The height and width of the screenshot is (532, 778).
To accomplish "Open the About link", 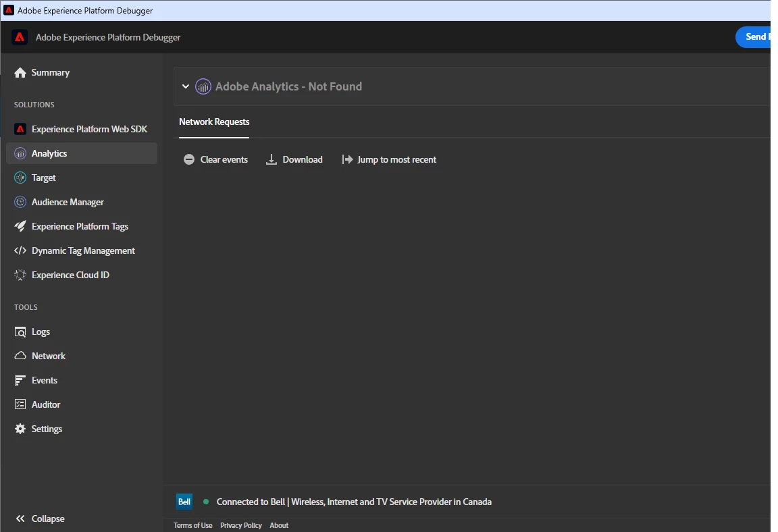I will 279,525.
